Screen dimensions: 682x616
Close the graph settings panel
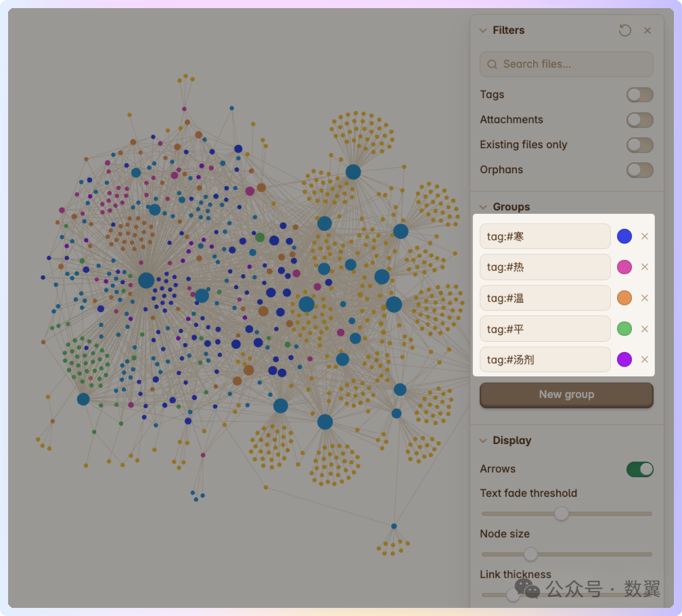pyautogui.click(x=647, y=30)
